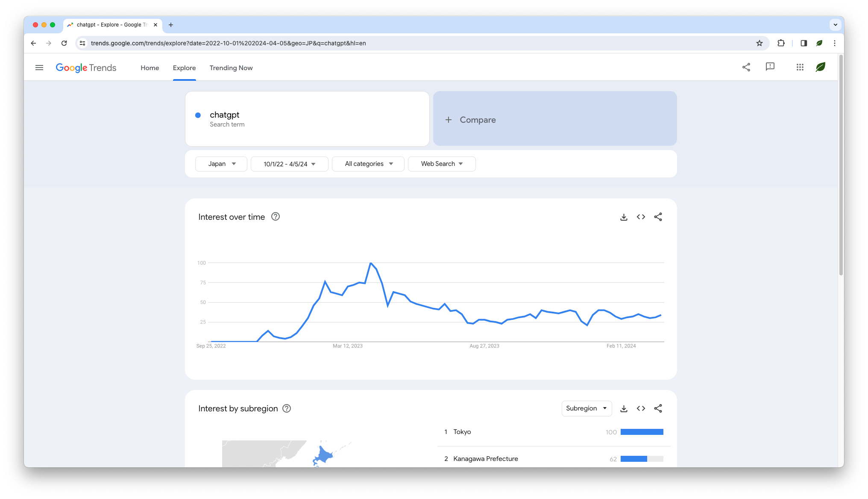This screenshot has height=499, width=868.
Task: Select the Explore tab
Action: pos(184,68)
